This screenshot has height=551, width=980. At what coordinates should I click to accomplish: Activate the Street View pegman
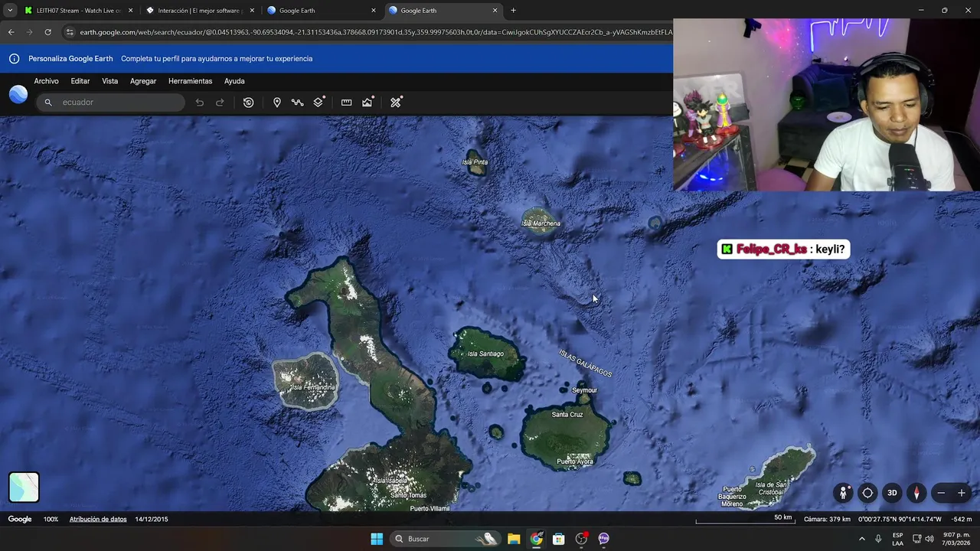(843, 493)
